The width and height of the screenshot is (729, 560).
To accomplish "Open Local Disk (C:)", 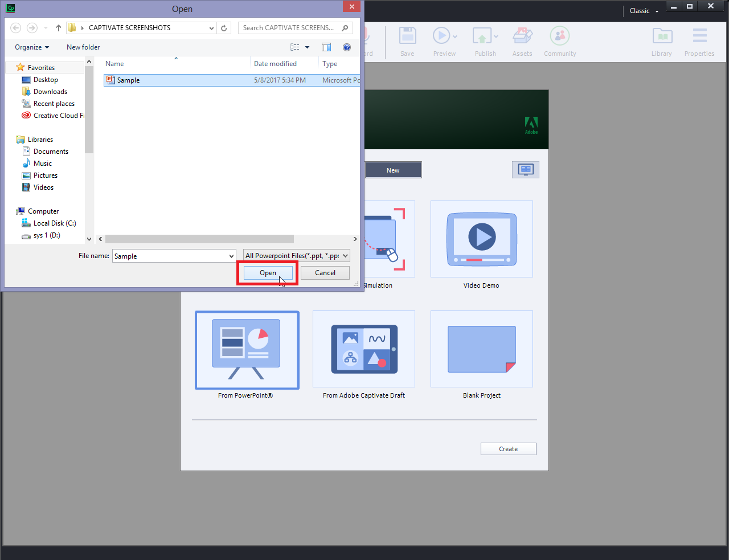I will pyautogui.click(x=54, y=223).
